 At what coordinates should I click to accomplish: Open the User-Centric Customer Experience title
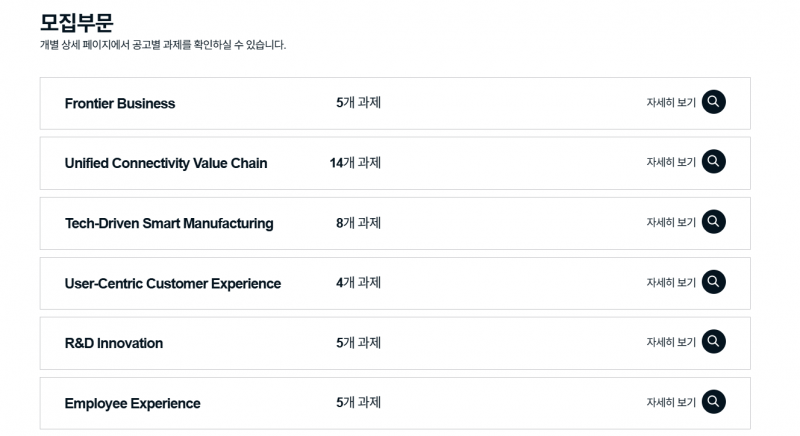click(173, 283)
